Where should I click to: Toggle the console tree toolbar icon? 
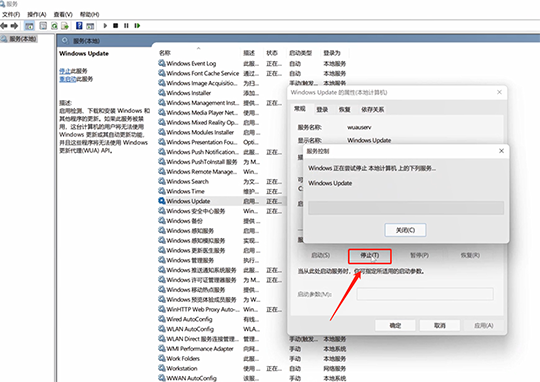pyautogui.click(x=30, y=25)
